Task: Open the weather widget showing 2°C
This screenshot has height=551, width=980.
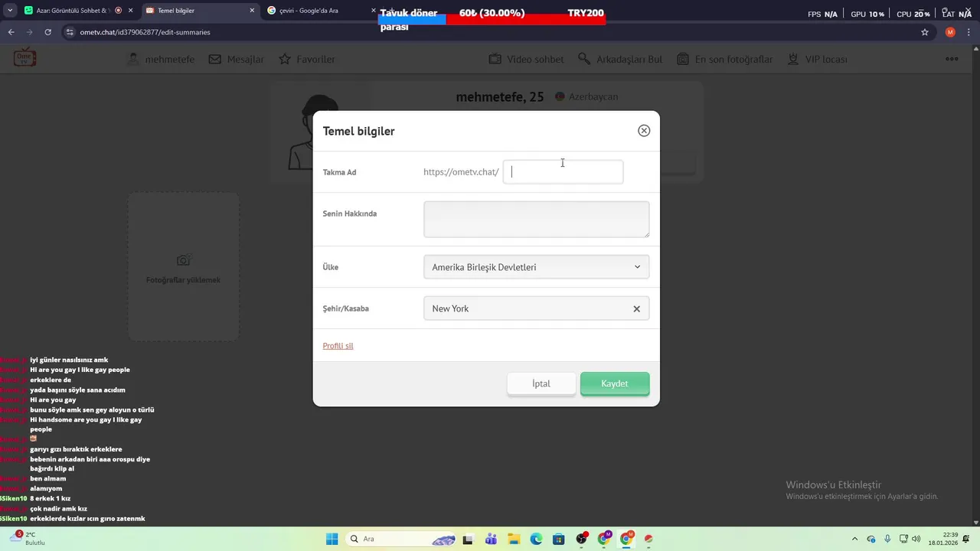Action: click(28, 539)
